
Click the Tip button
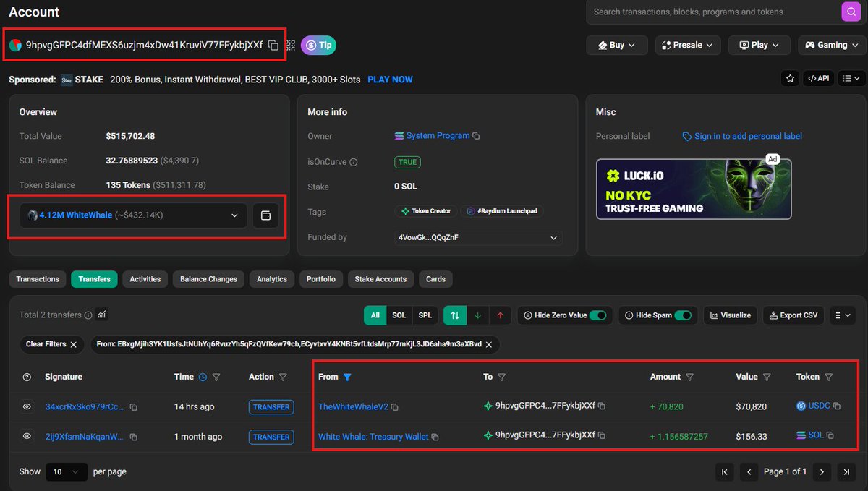pyautogui.click(x=318, y=45)
